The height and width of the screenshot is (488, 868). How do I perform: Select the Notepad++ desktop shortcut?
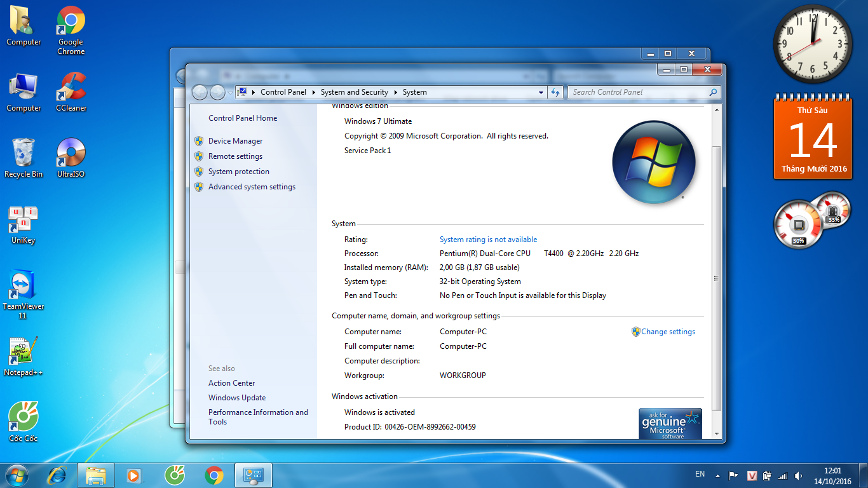[24, 356]
